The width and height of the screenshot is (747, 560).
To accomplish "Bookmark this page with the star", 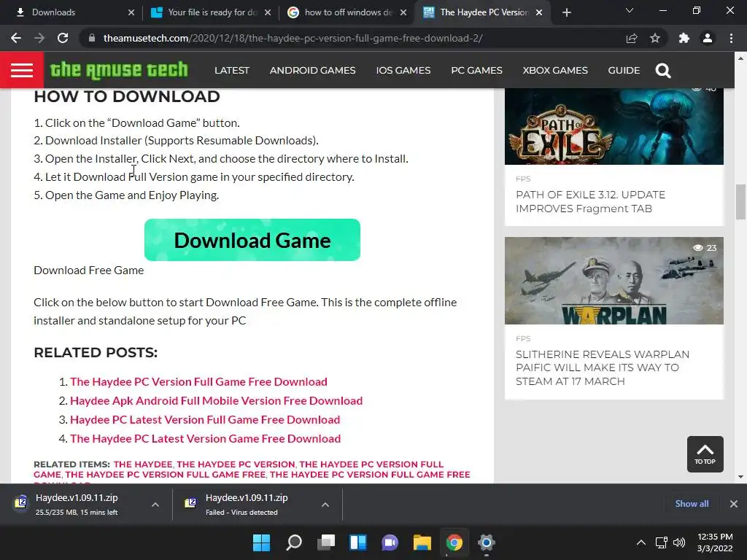I will tap(655, 38).
